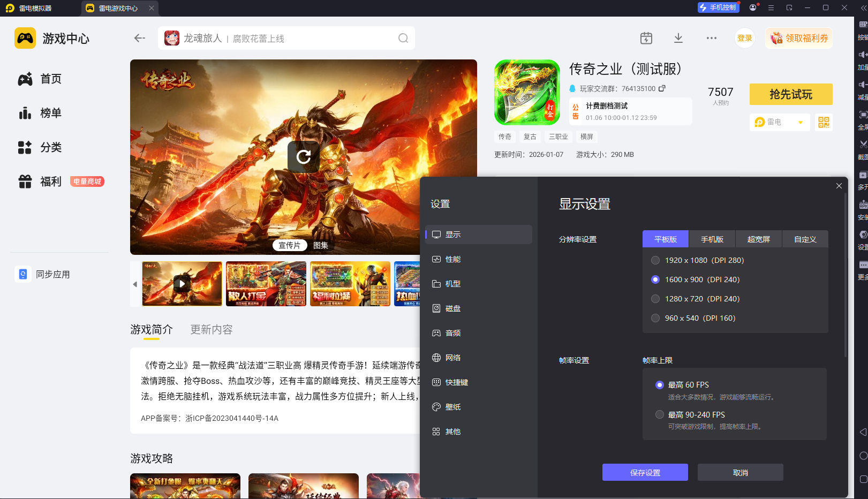Open emulator settings hexagon icon in right sidebar
This screenshot has height=499, width=868.
point(863,235)
